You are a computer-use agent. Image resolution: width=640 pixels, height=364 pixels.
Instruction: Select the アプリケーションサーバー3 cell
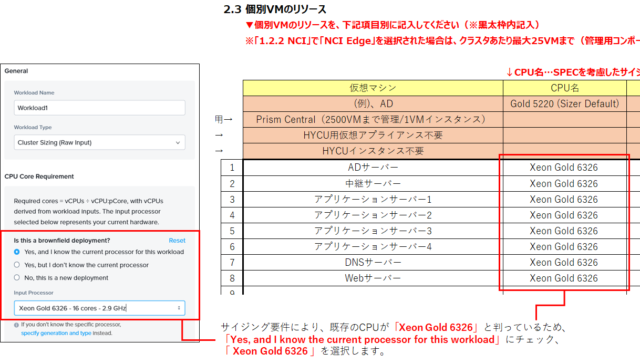373,231
